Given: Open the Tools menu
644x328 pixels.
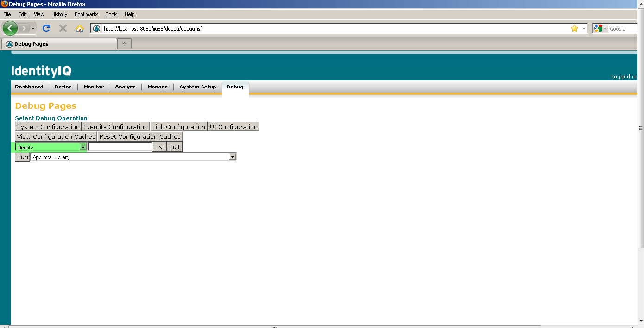Looking at the screenshot, I should [112, 14].
